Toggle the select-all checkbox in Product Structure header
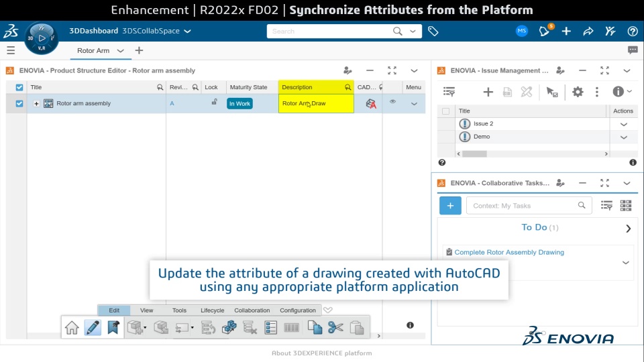Screen dimensions: 644x362 [x=19, y=87]
